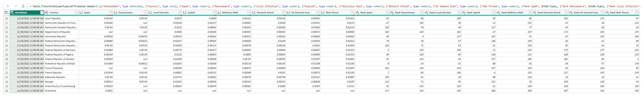Confirm the formula with the checkmark icon
This screenshot has height=97, width=644.
[x=15, y=6]
